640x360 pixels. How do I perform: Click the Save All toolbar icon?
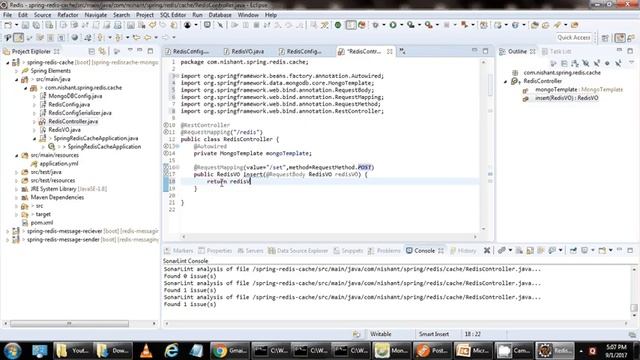tap(36, 25)
